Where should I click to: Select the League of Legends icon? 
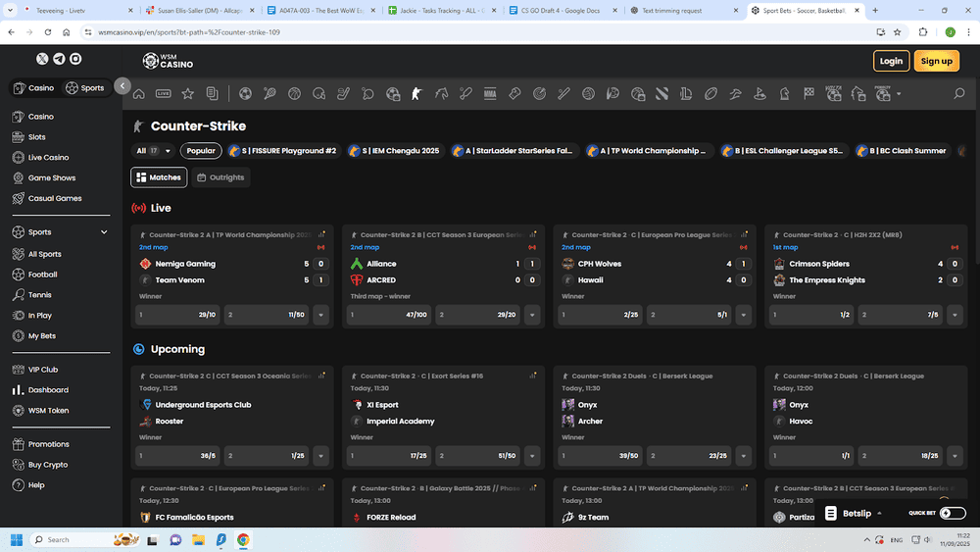[x=686, y=94]
